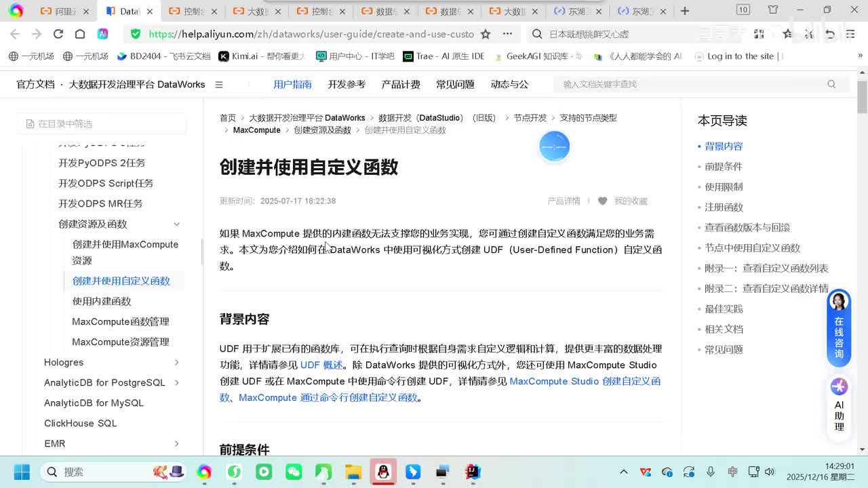Open Kimi.ai bookmark

point(262,56)
